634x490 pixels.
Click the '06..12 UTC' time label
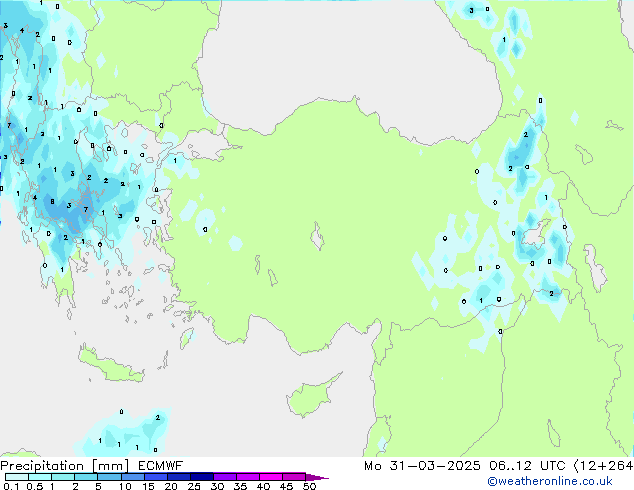527,466
